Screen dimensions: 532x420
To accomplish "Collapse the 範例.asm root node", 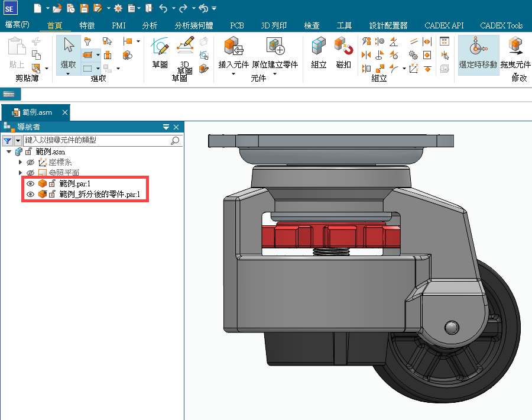I will click(x=9, y=152).
